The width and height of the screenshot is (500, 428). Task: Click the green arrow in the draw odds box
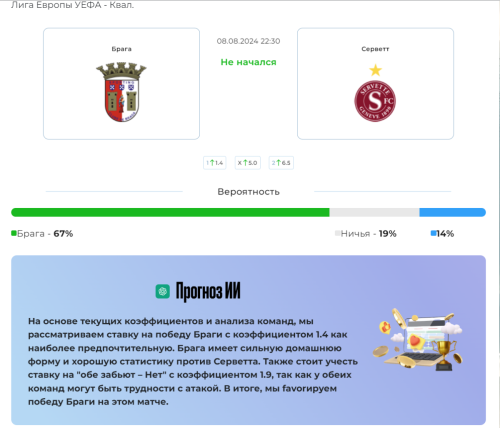pyautogui.click(x=245, y=163)
